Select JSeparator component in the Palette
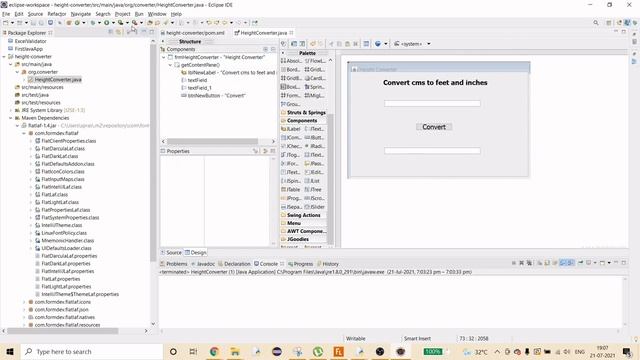Screen dimensions: 640x360 [x=291, y=207]
